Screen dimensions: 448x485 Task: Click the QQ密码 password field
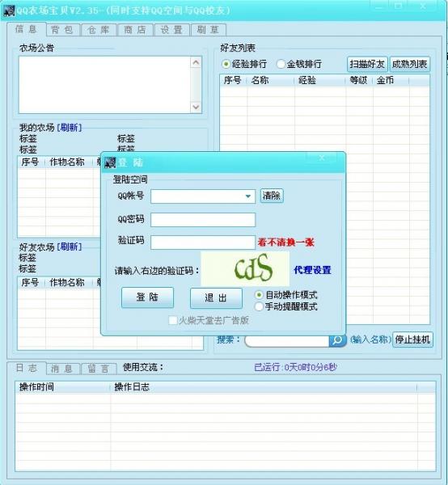tap(203, 220)
